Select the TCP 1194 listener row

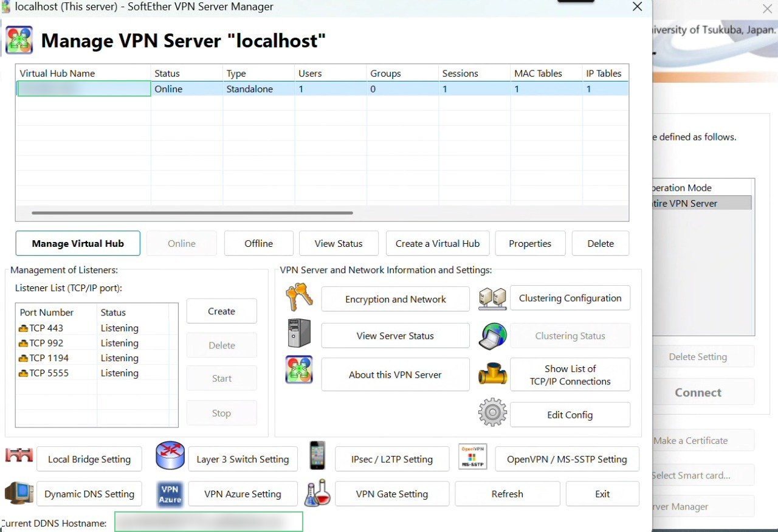97,358
